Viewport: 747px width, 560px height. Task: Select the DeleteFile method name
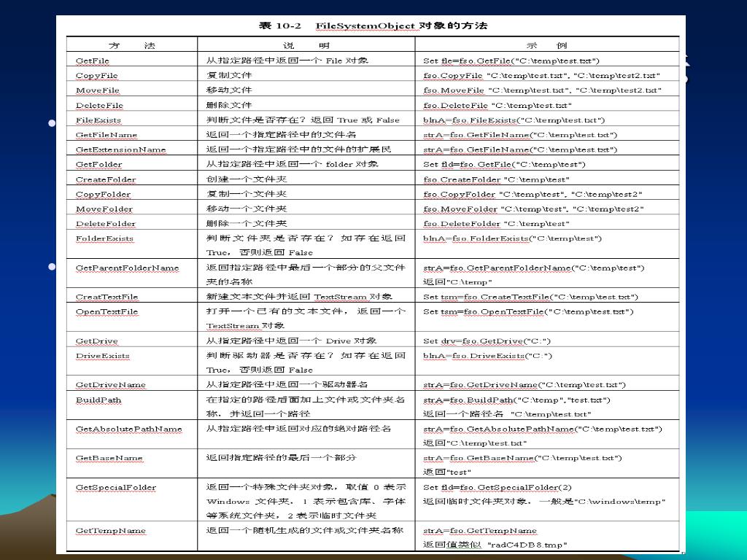point(99,105)
